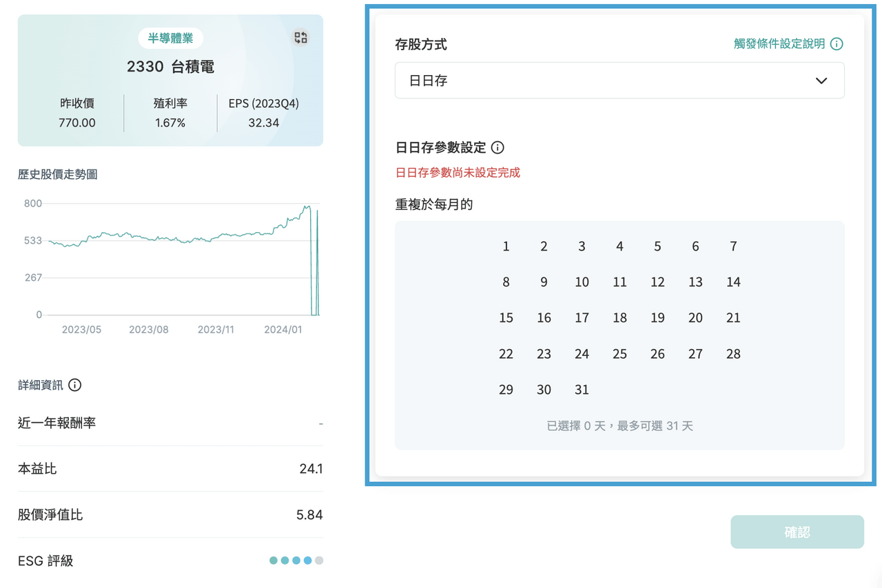Image resolution: width=882 pixels, height=588 pixels.
Task: Pick day 31 in the calendar grid
Action: click(582, 390)
